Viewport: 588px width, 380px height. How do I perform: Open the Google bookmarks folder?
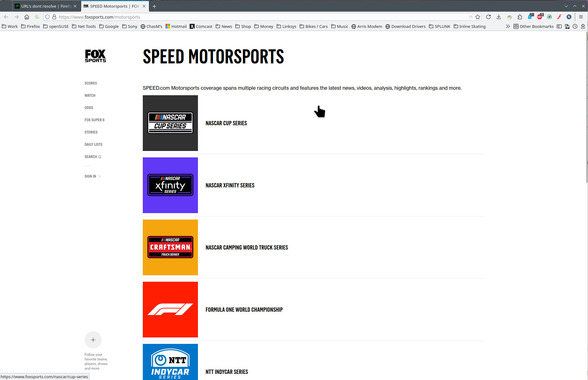click(x=109, y=27)
